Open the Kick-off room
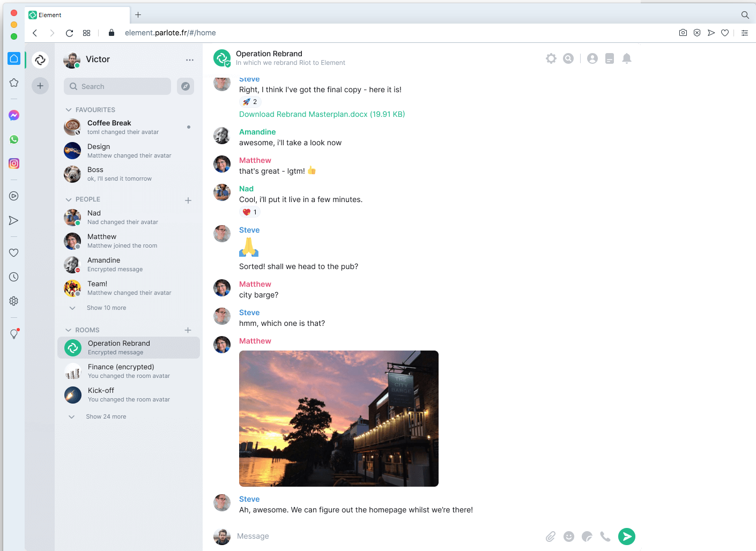 129,394
